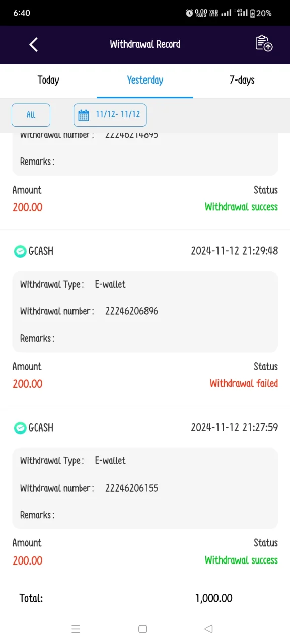Screen dimensions: 290x644
Task: Tap the battery indicator in status bar
Action: pos(261,13)
